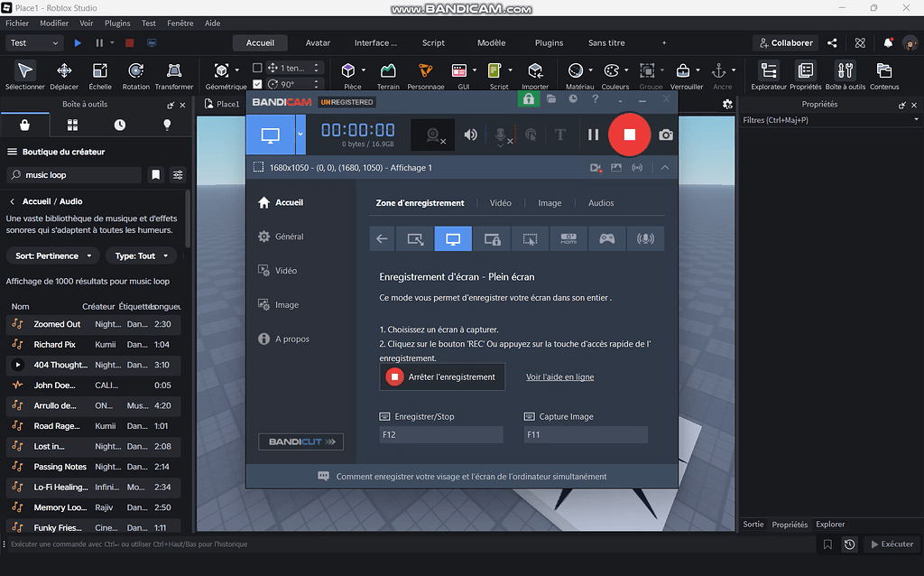Click the command bar input field

pyautogui.click(x=412, y=544)
